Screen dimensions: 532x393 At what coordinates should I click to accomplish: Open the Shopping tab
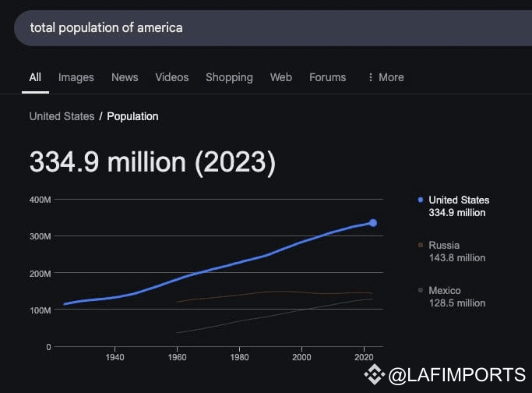pos(229,77)
